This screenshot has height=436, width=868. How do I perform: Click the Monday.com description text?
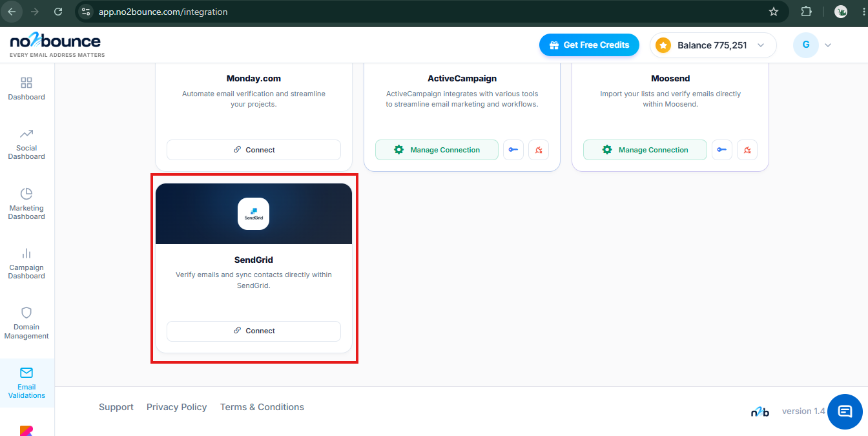click(254, 99)
